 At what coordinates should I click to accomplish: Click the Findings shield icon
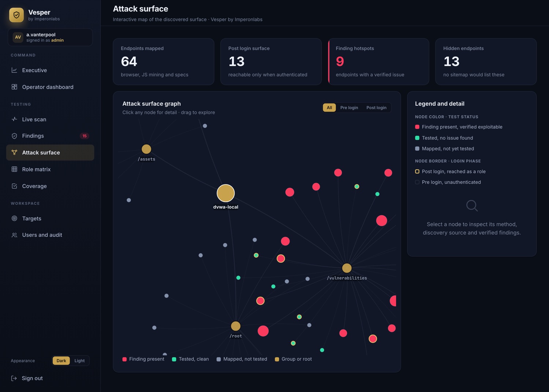(x=14, y=136)
